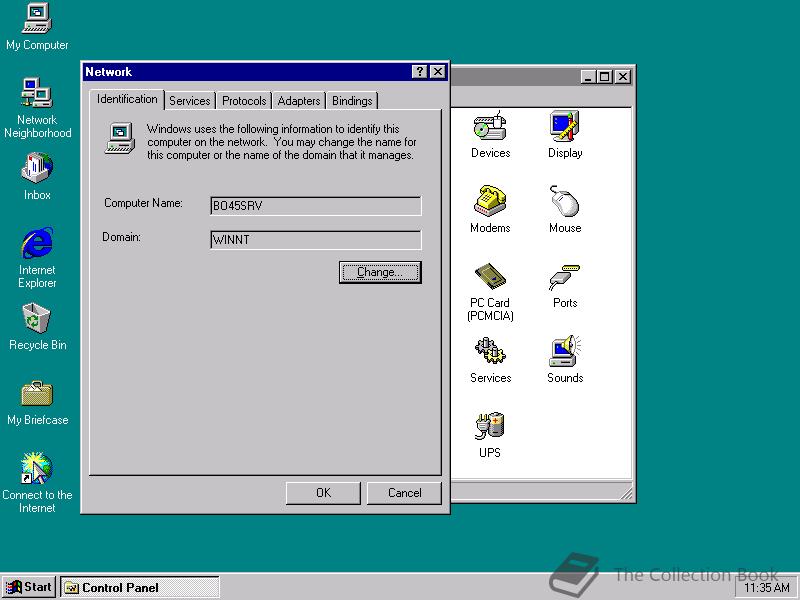The width and height of the screenshot is (800, 600).
Task: Click the computer icon on Identification tab
Action: click(120, 138)
